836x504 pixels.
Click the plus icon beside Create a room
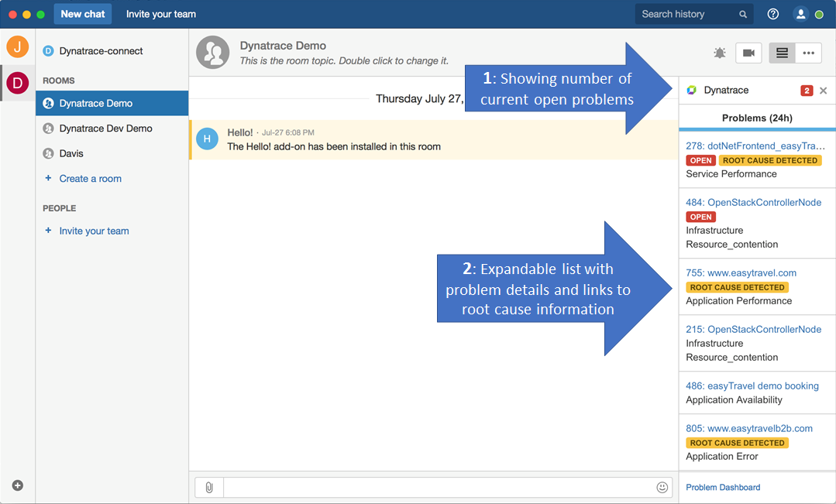click(48, 178)
